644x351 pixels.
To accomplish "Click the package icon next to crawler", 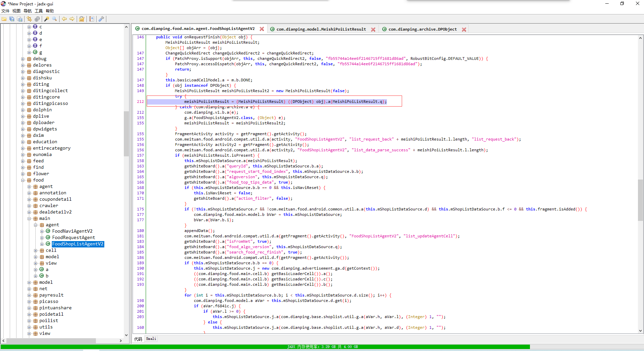I will pyautogui.click(x=35, y=206).
